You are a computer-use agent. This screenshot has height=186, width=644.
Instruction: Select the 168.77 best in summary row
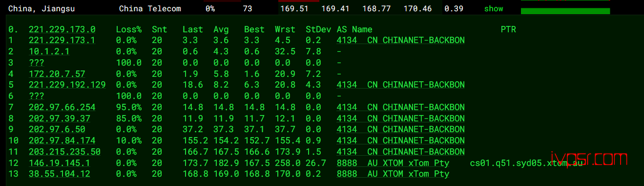[377, 9]
